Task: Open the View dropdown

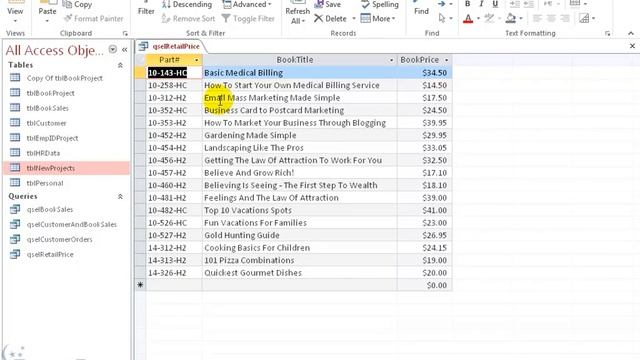Action: pos(15,21)
